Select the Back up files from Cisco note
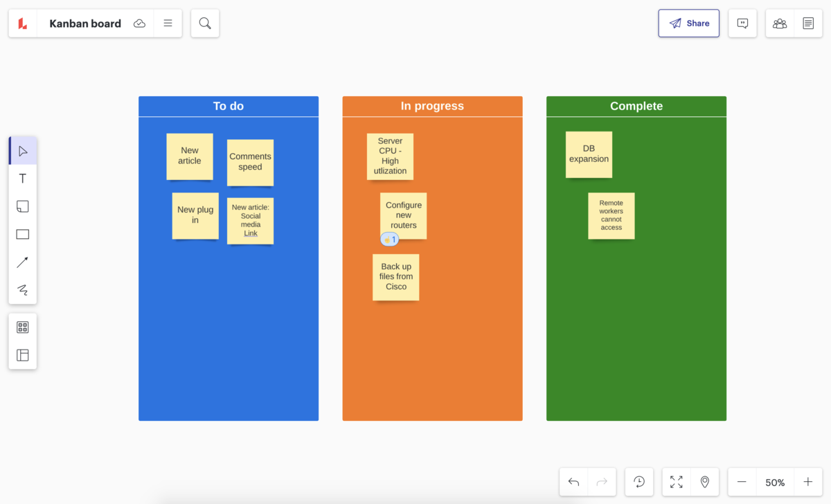This screenshot has width=831, height=504. [x=396, y=277]
